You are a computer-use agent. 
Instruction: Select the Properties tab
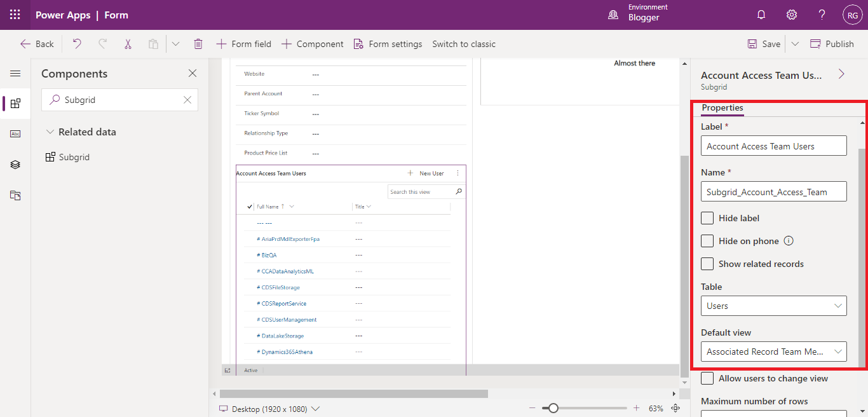coord(722,107)
